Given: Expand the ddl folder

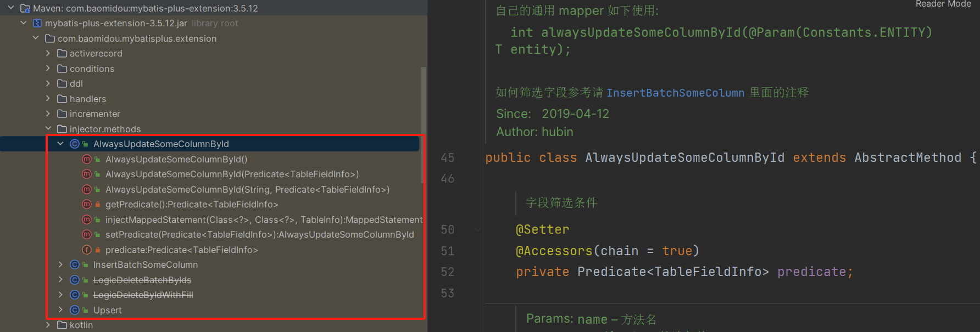Looking at the screenshot, I should [48, 83].
